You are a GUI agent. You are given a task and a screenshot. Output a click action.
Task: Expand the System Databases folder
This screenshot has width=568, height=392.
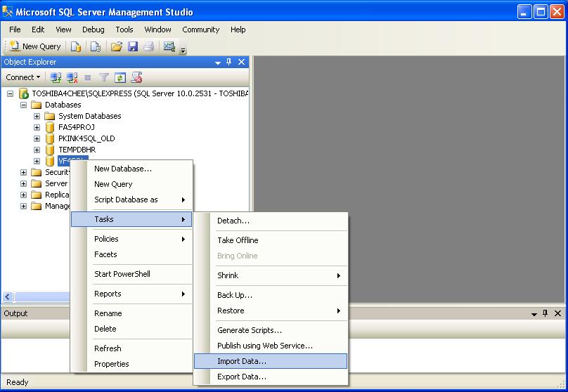click(x=37, y=116)
